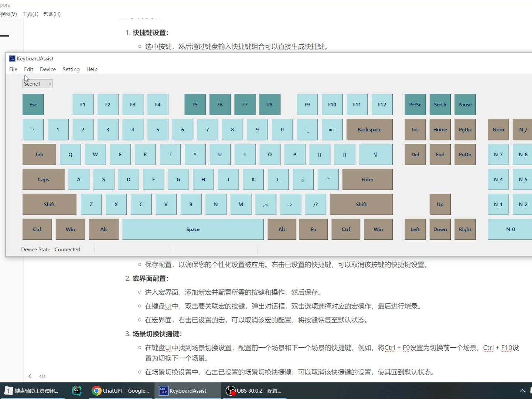This screenshot has height=399, width=532.
Task: Switch to Typora in the taskbar
Action: 32,391
